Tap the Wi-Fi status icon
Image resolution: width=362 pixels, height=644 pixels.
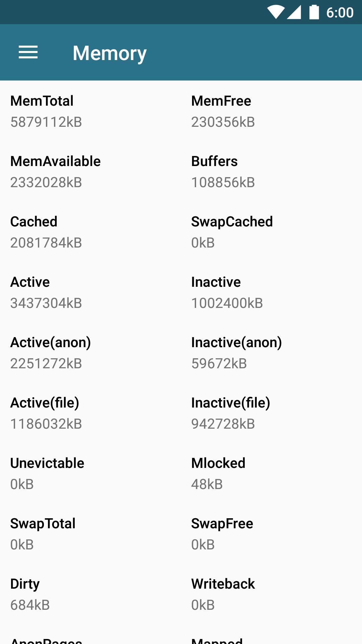(x=276, y=12)
